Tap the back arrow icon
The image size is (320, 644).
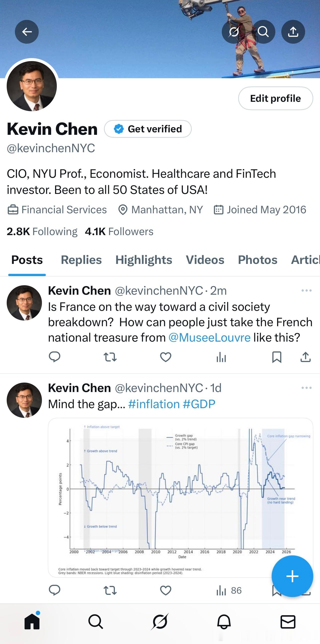(x=27, y=32)
